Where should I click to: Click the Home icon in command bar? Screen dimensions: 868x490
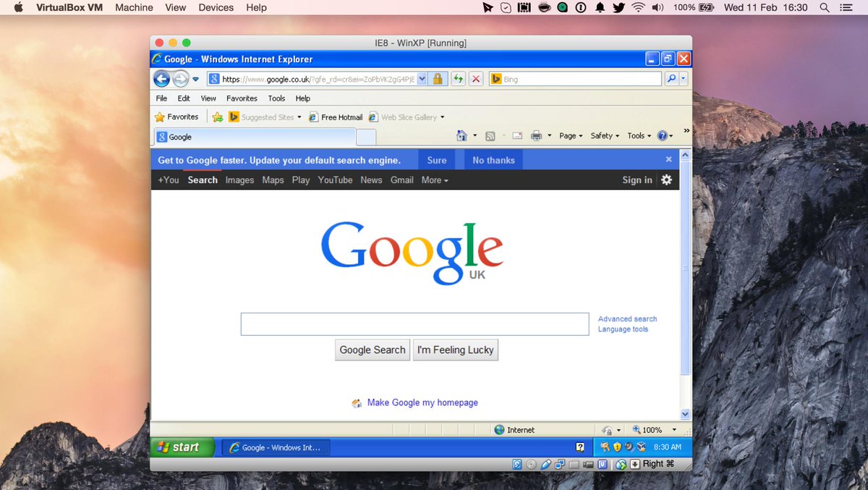[x=461, y=135]
